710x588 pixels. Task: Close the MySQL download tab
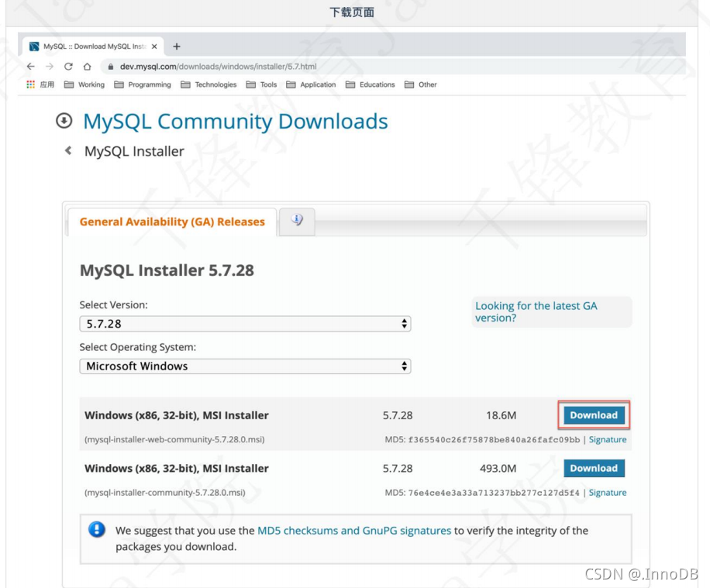[154, 46]
